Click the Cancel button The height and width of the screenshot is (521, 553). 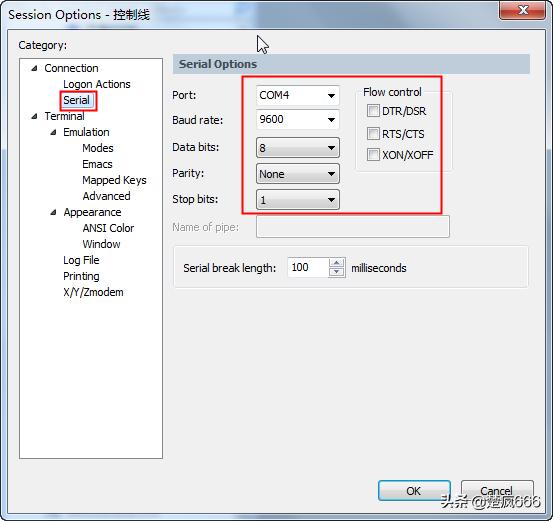[497, 491]
